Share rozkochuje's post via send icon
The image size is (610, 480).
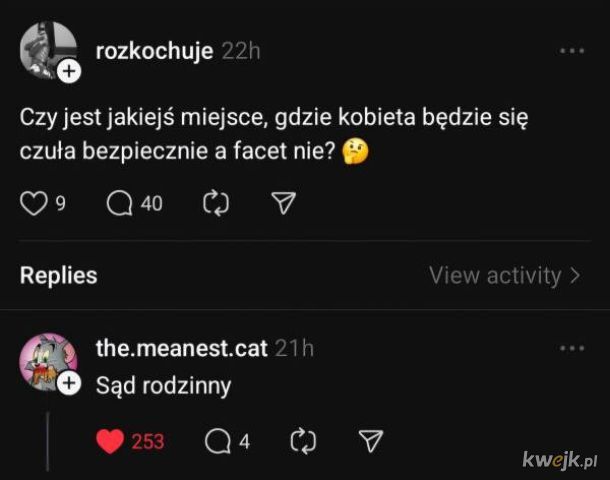tap(284, 204)
